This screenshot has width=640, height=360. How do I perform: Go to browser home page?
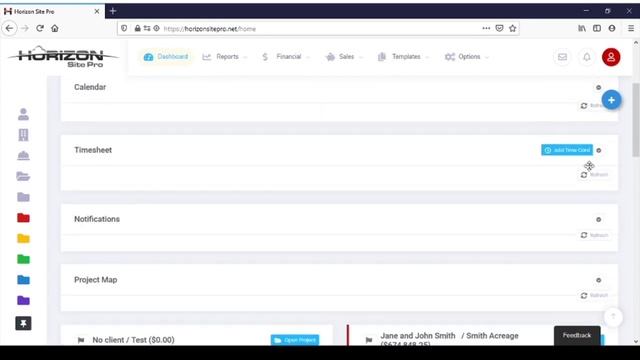tap(55, 28)
